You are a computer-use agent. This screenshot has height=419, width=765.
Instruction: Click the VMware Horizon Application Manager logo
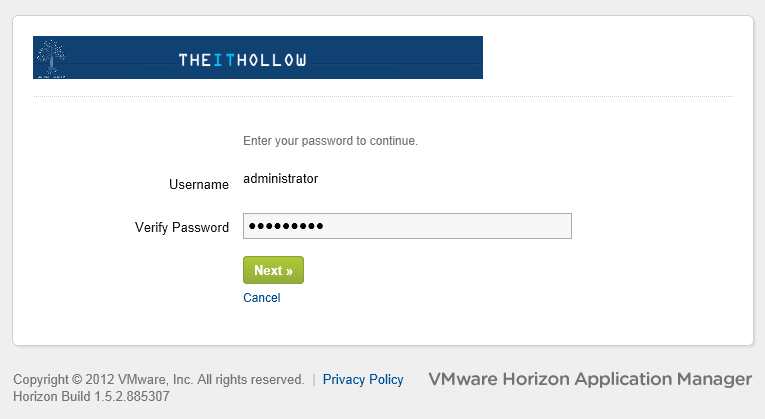pos(589,380)
